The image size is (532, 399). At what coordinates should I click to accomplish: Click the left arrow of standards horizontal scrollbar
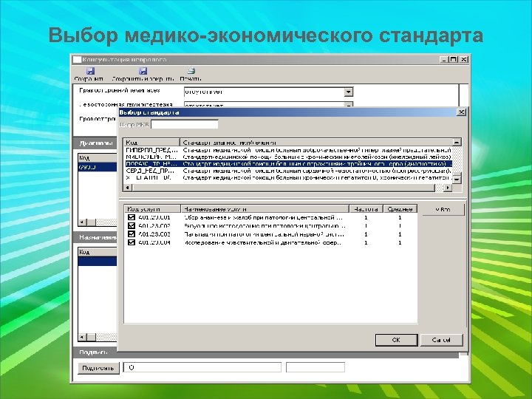click(128, 187)
